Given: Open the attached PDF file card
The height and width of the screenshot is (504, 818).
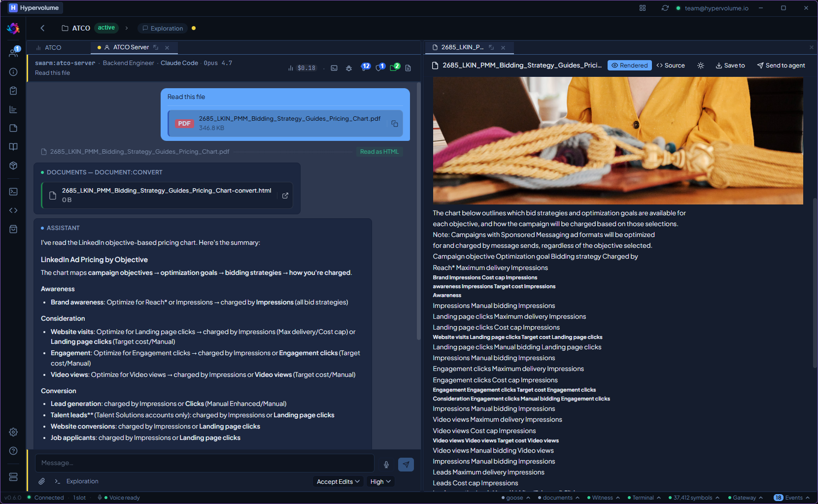Looking at the screenshot, I should tap(285, 123).
